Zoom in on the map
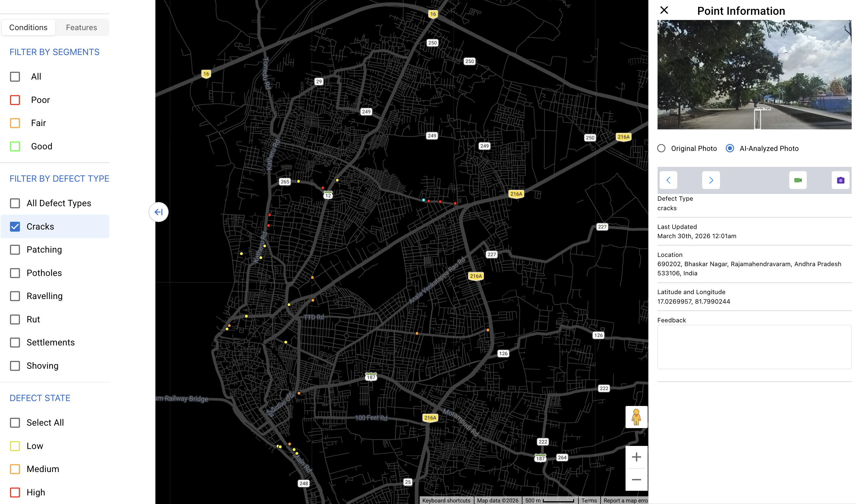The image size is (856, 504). 636,457
